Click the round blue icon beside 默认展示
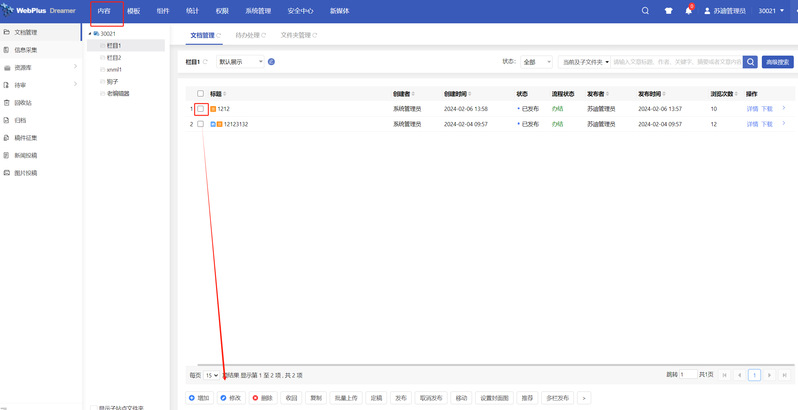Viewport: 798px width, 410px height. point(271,62)
